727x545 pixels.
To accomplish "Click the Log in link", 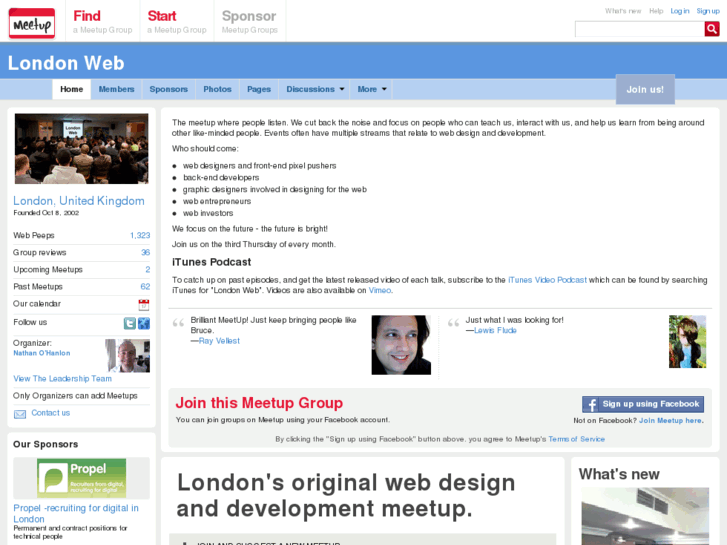I will click(x=680, y=11).
